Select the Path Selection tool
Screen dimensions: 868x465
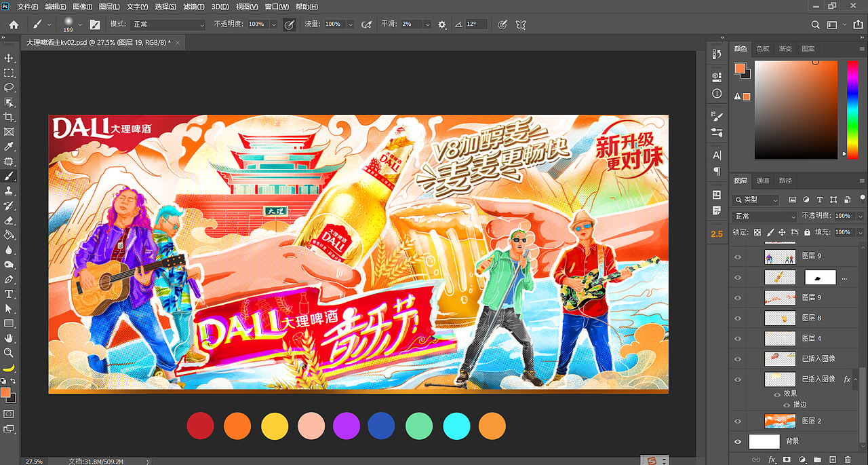9,308
